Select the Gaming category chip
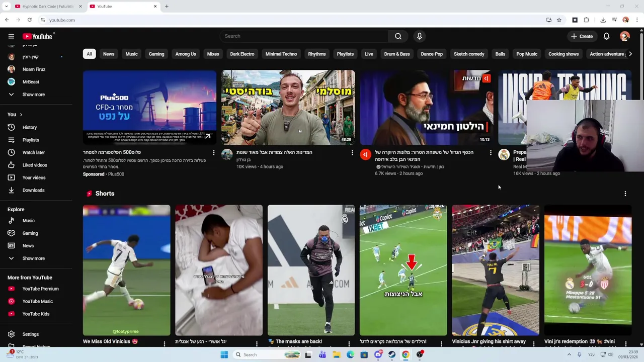 [x=156, y=54]
